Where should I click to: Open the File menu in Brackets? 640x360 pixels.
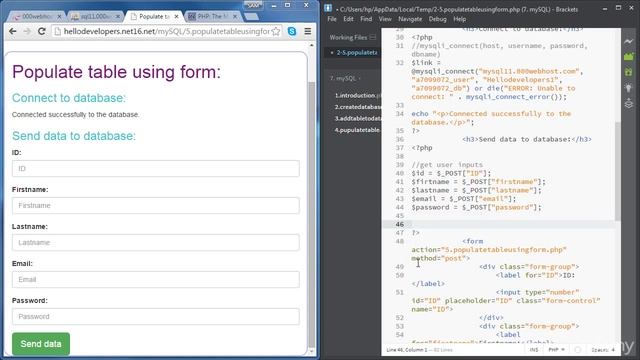click(332, 19)
